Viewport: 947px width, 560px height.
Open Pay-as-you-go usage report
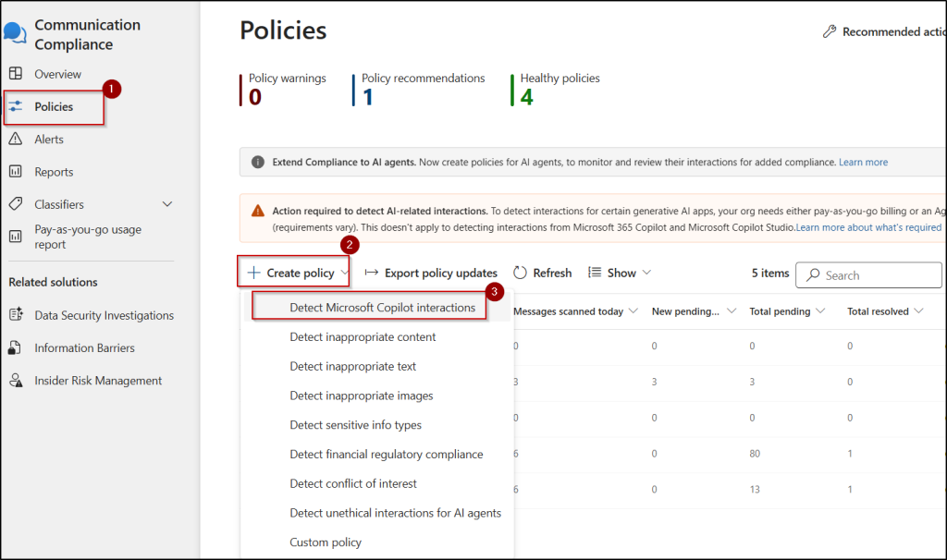click(88, 237)
